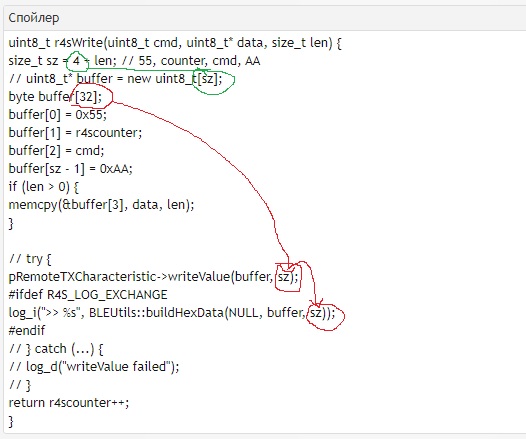Click the buffer[2] = cmd; line

[56, 151]
